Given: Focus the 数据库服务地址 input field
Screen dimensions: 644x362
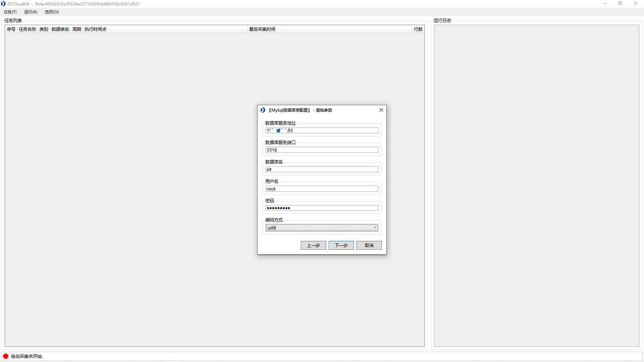Looking at the screenshot, I should (322, 130).
